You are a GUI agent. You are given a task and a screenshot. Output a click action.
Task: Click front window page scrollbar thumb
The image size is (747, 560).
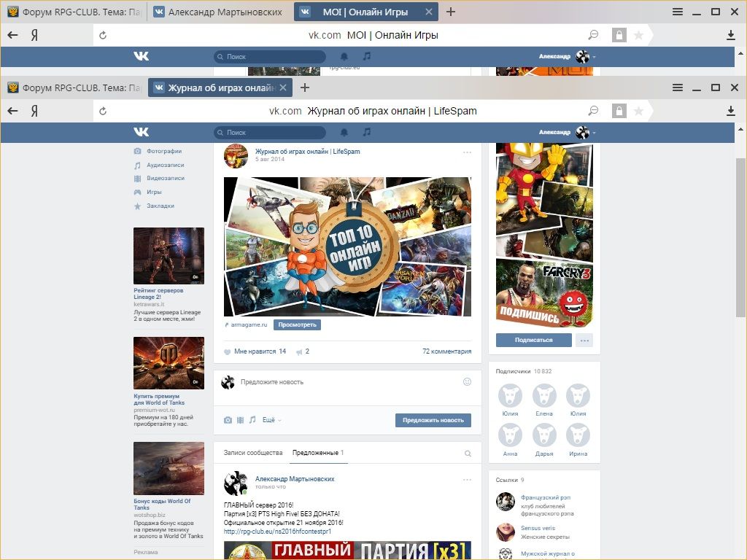point(740,237)
